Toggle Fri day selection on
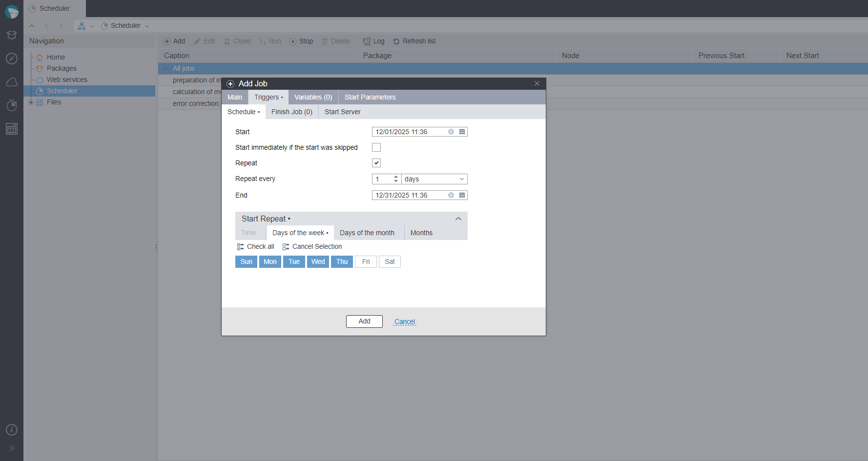This screenshot has width=868, height=461. pyautogui.click(x=366, y=262)
